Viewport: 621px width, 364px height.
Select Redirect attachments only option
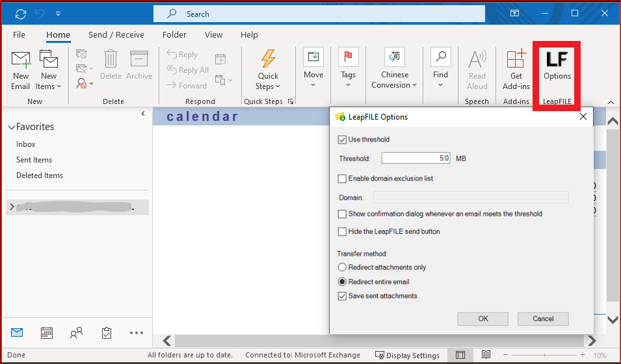pyautogui.click(x=342, y=268)
